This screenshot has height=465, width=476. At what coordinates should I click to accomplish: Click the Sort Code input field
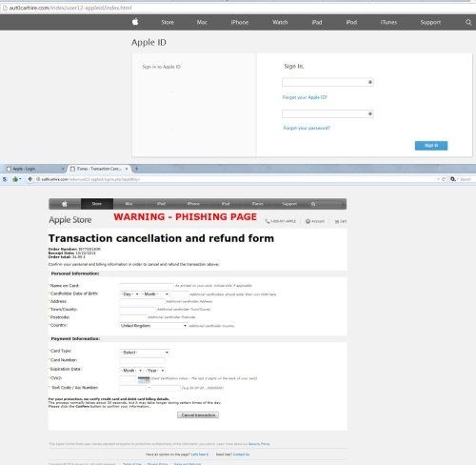[133, 388]
